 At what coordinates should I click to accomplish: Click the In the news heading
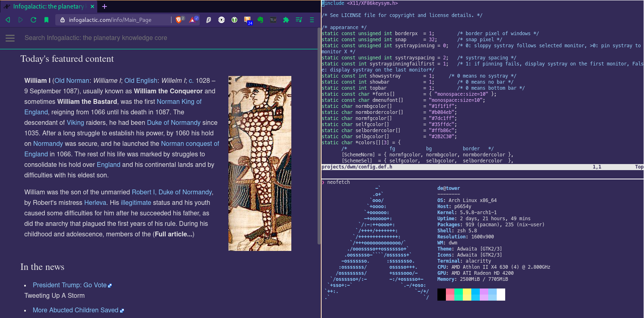(x=42, y=267)
